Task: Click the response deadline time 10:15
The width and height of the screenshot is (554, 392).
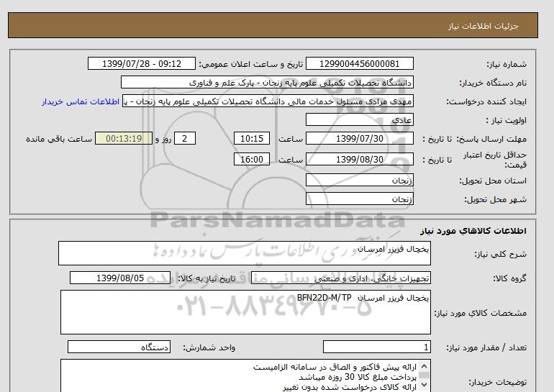Action: 252,138
